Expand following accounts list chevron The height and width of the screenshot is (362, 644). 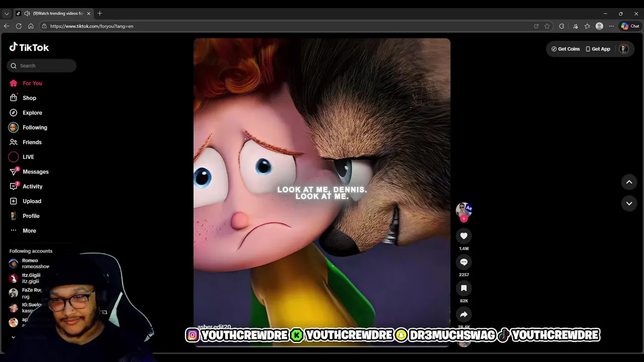click(14, 337)
